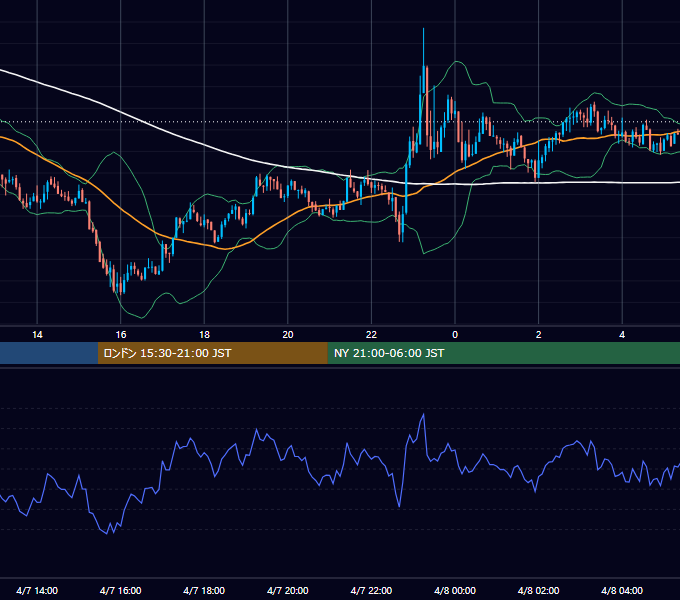680x600 pixels.
Task: Click hour label 14 on price chart axis
Action: pos(37,335)
